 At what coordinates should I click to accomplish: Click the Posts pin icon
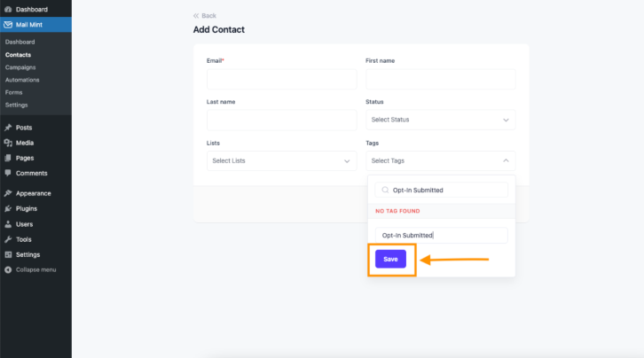tap(8, 128)
